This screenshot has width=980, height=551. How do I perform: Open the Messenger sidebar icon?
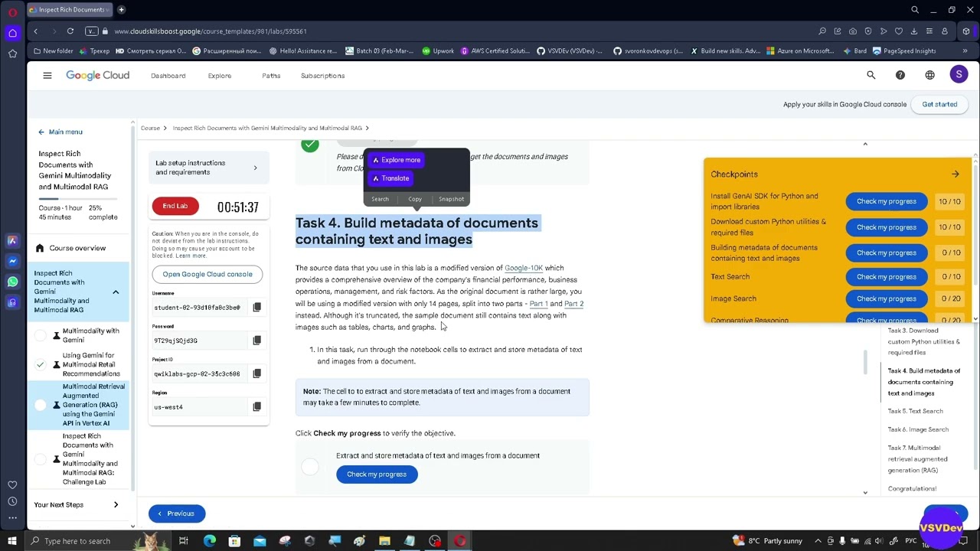12,261
